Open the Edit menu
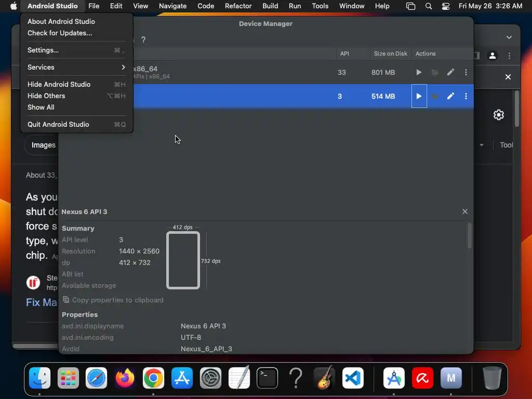This screenshot has height=399, width=532. [x=116, y=6]
